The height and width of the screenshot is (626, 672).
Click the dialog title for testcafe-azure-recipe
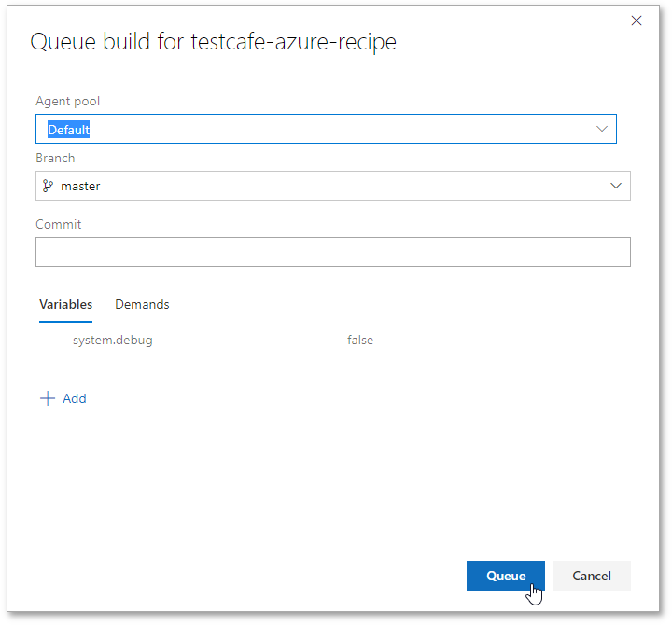click(214, 42)
